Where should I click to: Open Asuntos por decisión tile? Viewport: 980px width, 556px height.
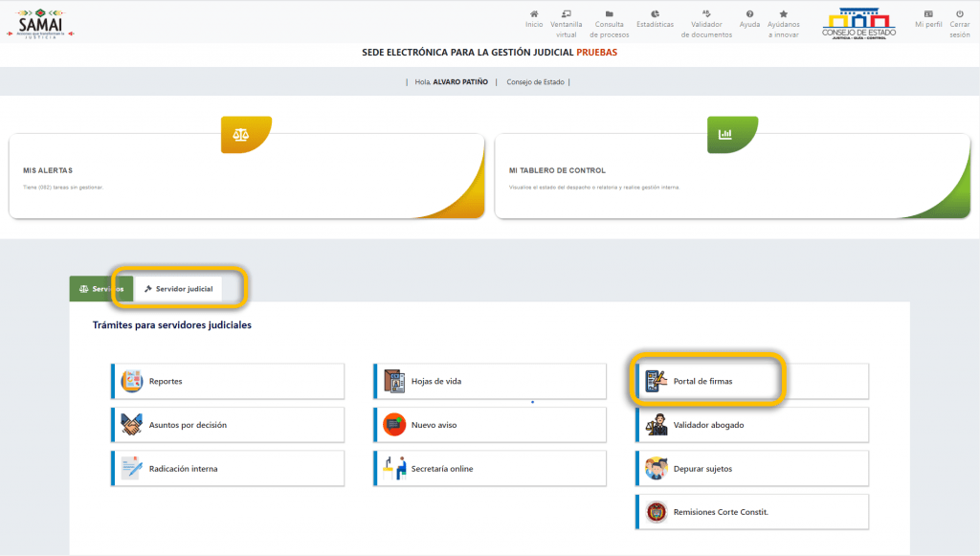228,425
